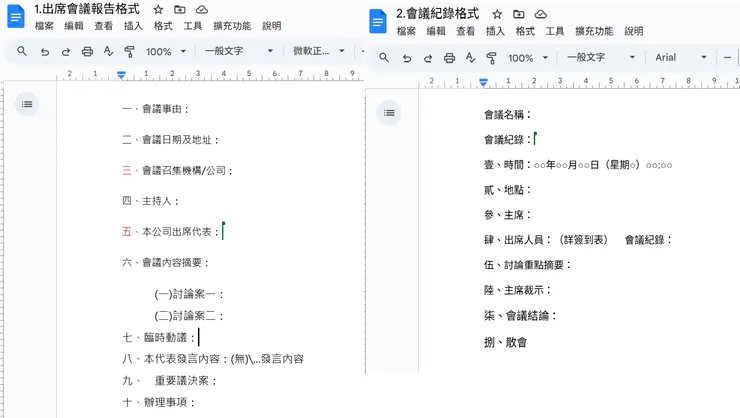
Task: Open zoom 100% dropdown in right document
Action: coord(528,58)
